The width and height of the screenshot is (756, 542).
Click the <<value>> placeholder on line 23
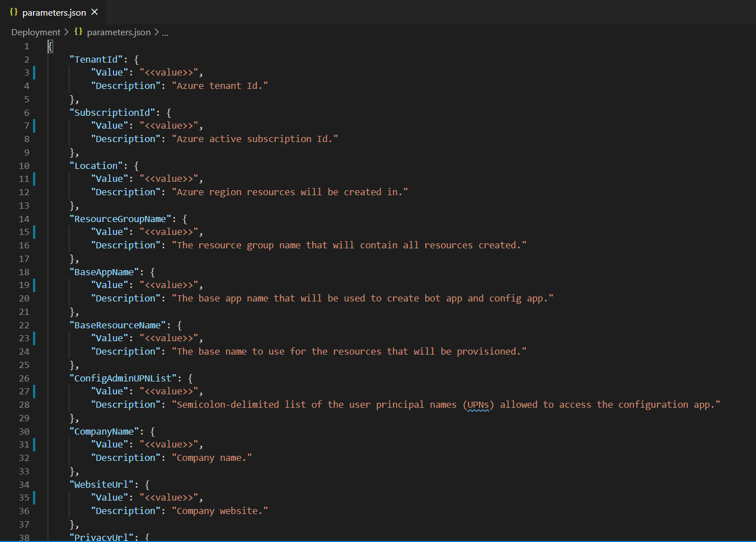(169, 338)
